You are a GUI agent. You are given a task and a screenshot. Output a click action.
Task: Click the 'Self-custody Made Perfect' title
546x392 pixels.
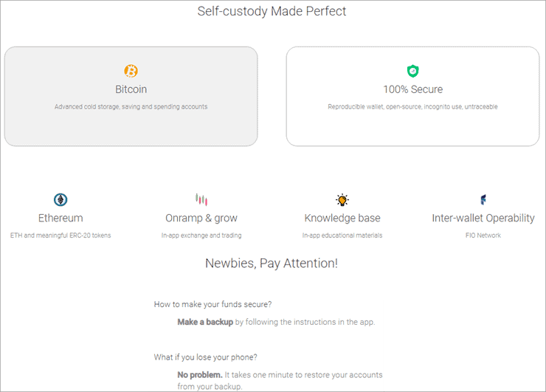272,11
